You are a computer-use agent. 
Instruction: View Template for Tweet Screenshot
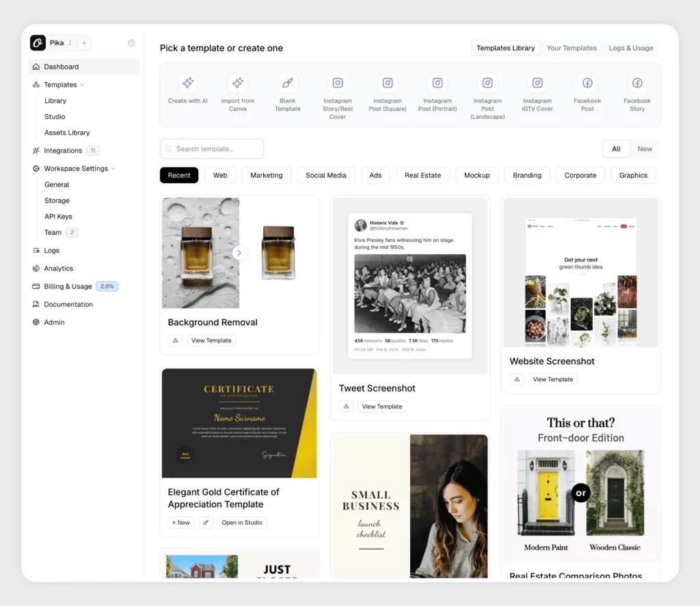pyautogui.click(x=381, y=406)
